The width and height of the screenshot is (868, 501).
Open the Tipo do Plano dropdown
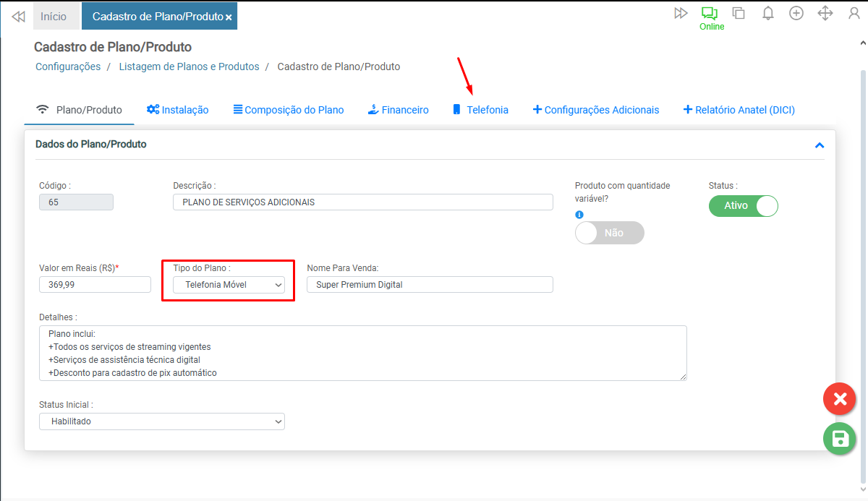click(229, 285)
